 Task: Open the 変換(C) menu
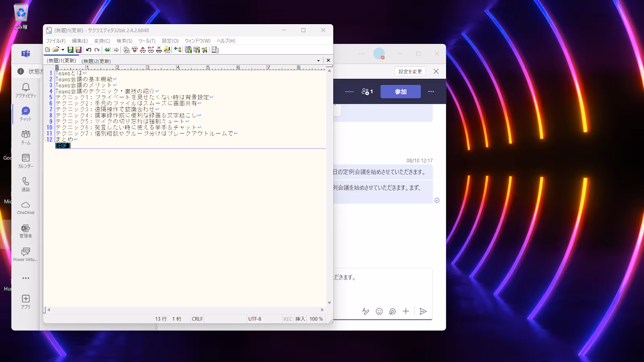[x=102, y=41]
